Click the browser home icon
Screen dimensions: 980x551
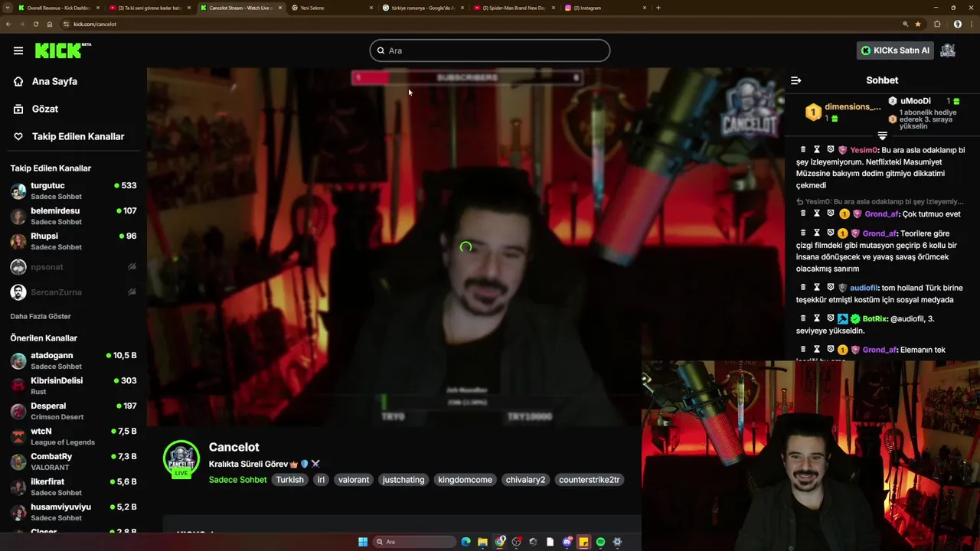coord(50,24)
